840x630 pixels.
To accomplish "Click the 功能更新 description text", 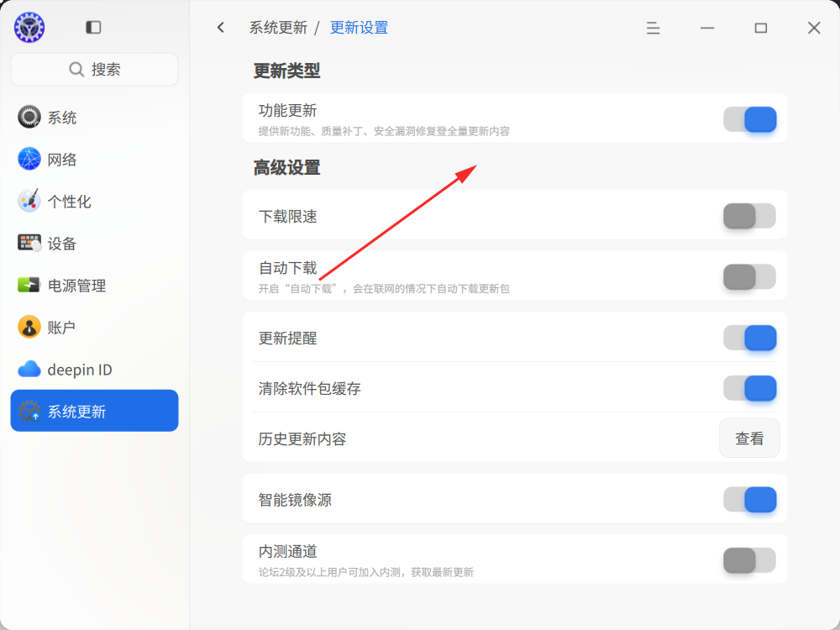I will [x=384, y=131].
